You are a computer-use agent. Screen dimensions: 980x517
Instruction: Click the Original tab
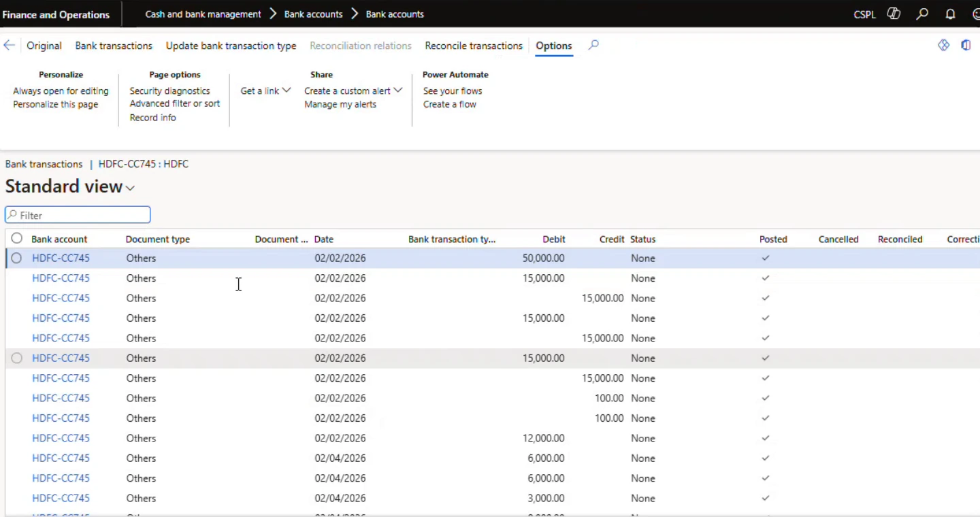44,46
